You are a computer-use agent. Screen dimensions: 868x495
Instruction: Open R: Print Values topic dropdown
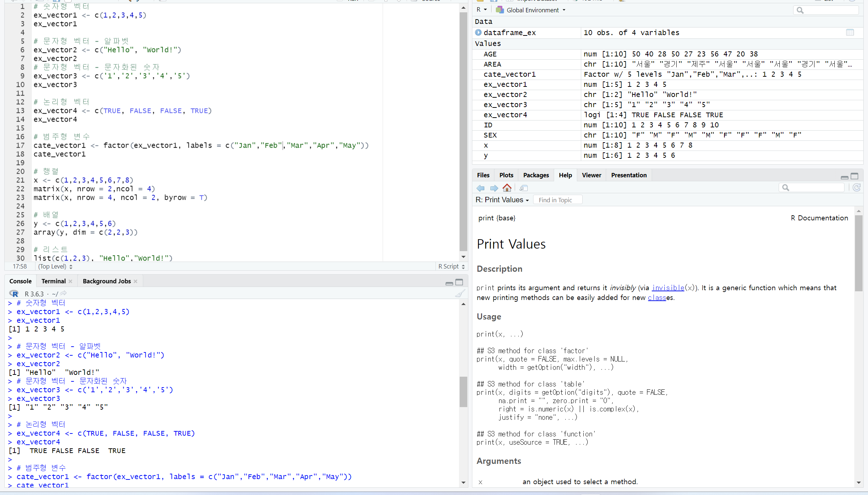coord(502,200)
